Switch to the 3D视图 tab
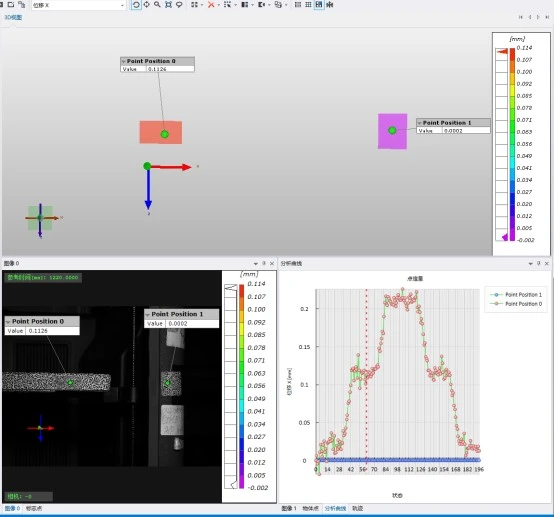 [13, 17]
